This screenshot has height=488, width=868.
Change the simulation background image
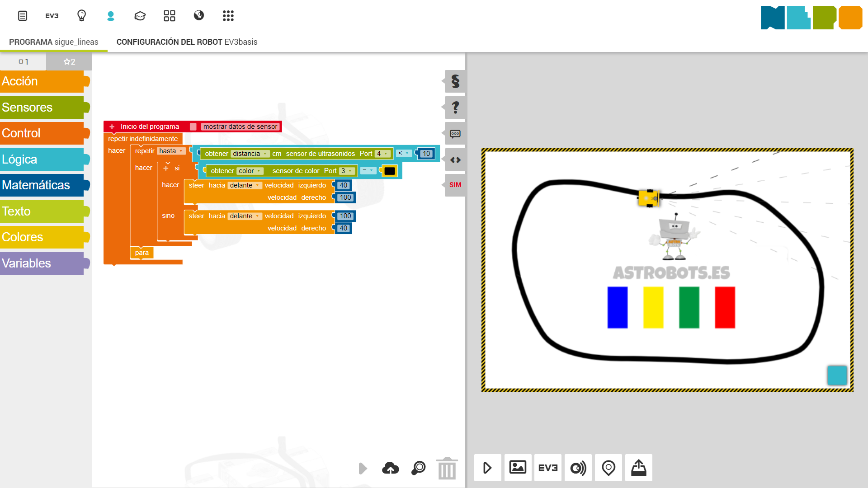518,468
